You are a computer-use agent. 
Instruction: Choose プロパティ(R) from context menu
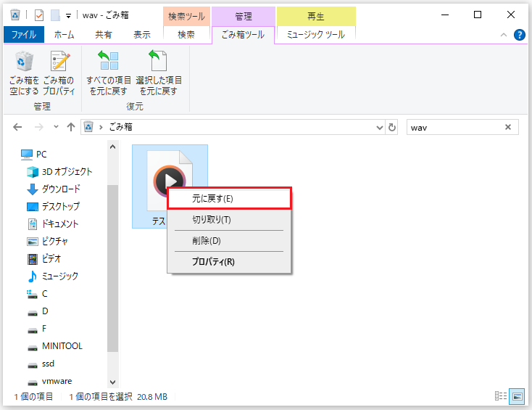click(x=229, y=262)
